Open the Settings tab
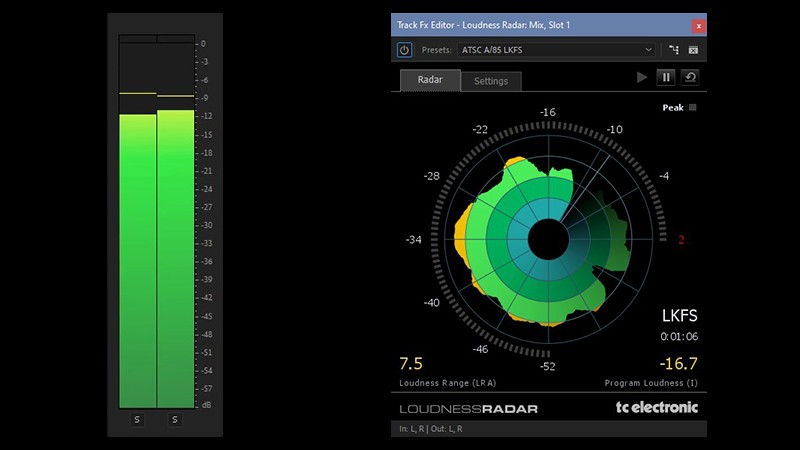 [x=491, y=81]
